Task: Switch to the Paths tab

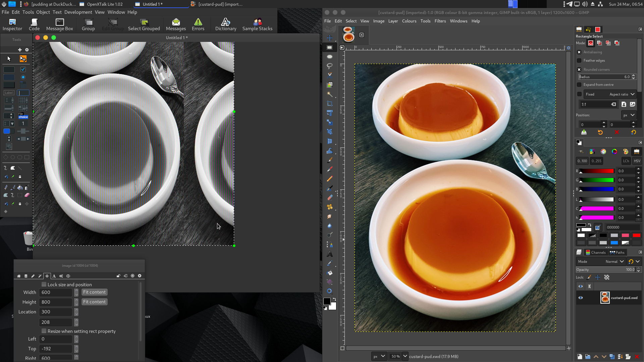Action: [617, 252]
